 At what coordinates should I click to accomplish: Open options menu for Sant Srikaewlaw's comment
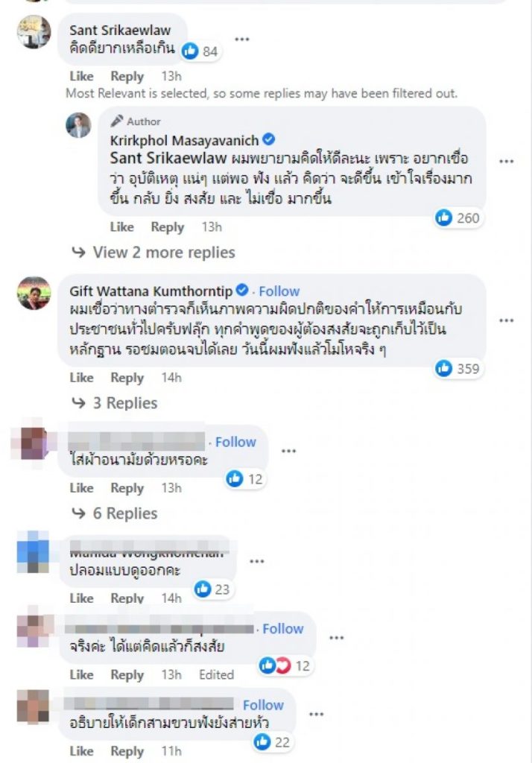(242, 39)
